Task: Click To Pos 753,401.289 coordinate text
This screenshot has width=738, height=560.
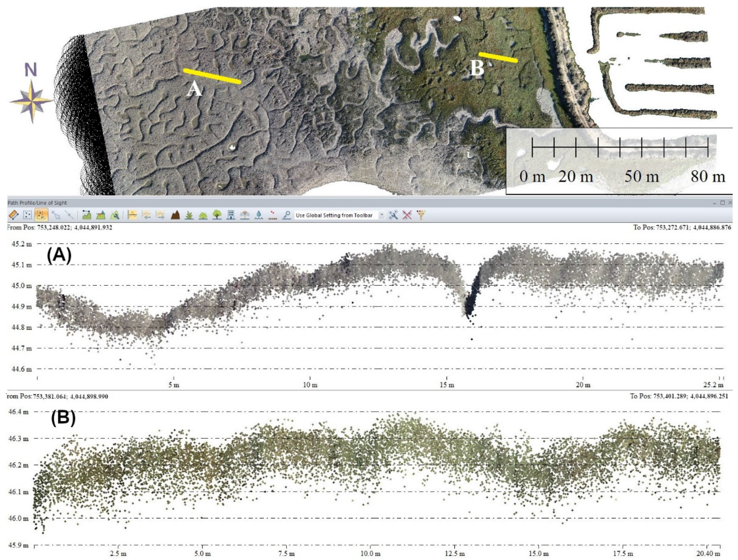Action: tap(679, 396)
